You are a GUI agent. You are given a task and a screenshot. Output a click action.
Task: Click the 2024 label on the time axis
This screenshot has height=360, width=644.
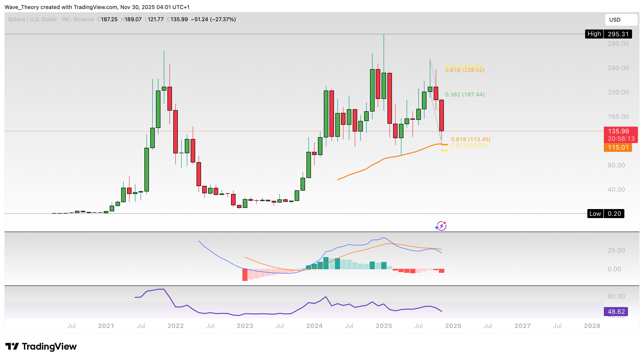[314, 326]
